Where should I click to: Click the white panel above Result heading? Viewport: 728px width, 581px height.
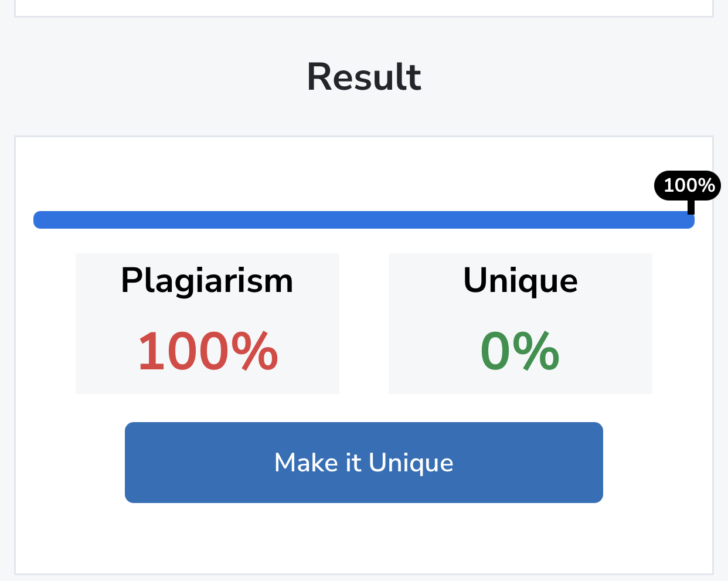point(363,7)
